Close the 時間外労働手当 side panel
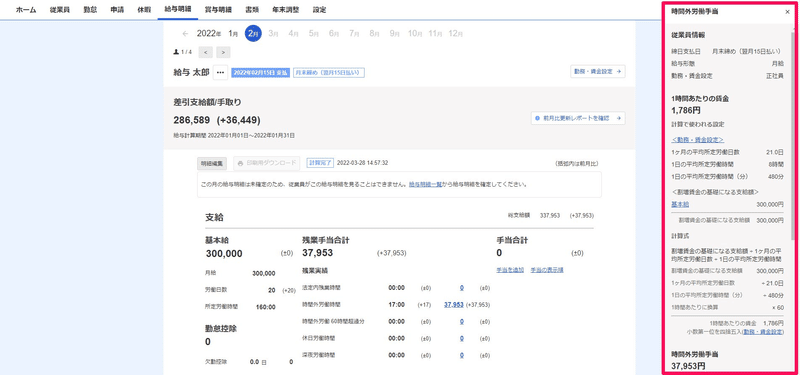Screen dimensions: 800x375 click(787, 12)
